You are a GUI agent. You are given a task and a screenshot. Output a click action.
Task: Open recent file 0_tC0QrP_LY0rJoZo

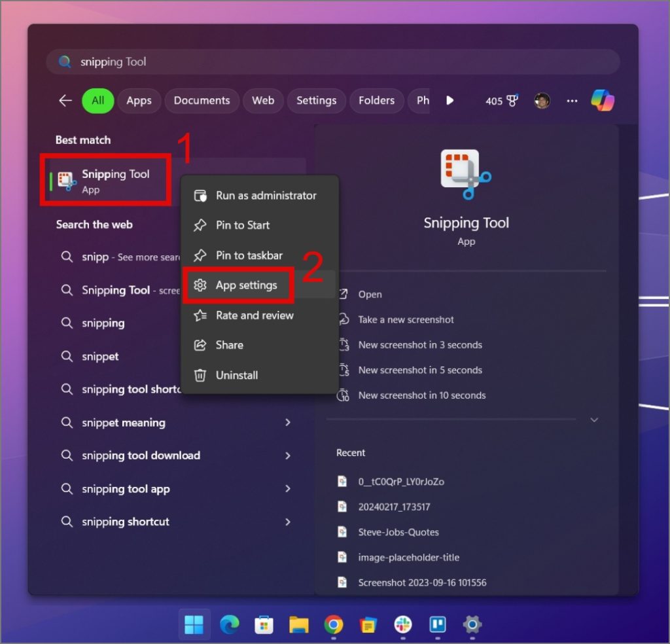[401, 482]
